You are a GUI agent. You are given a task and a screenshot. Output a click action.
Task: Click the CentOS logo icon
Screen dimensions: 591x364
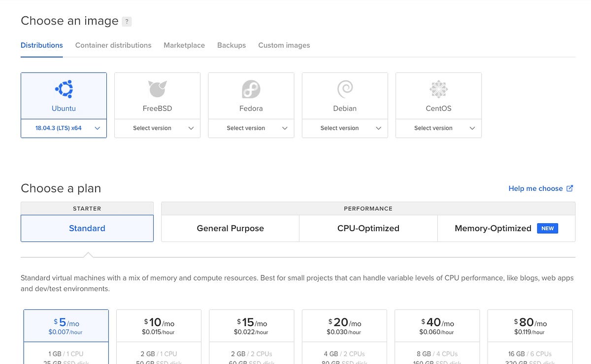coord(438,89)
